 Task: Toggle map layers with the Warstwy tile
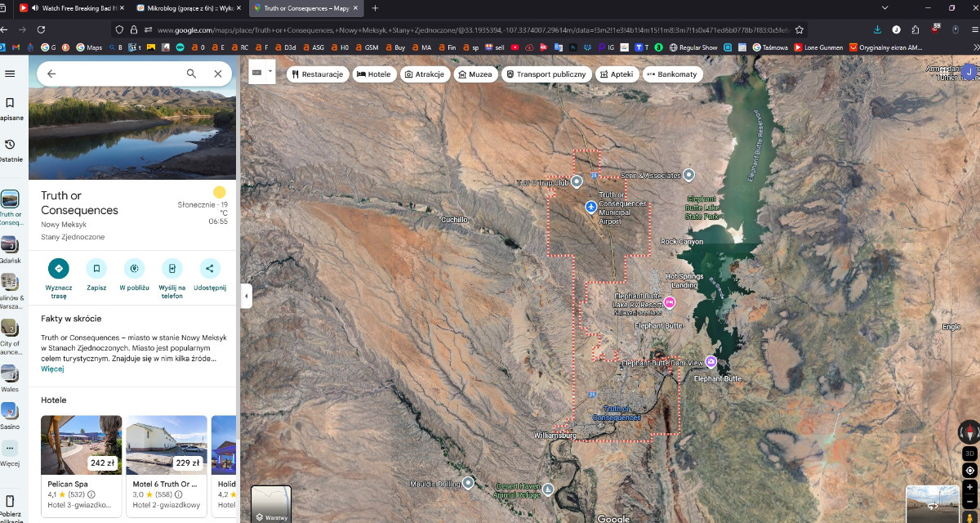click(x=271, y=504)
